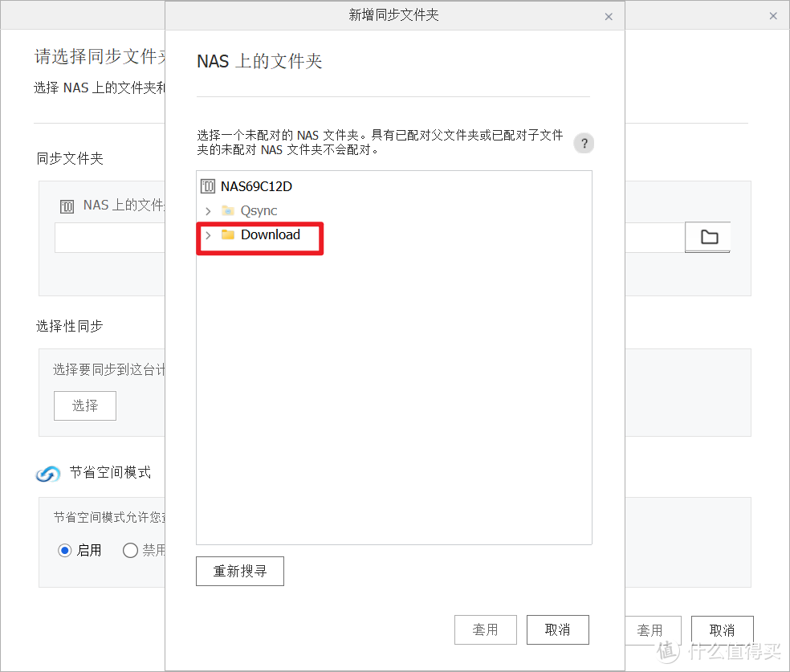Viewport: 790px width, 672px height.
Task: Open the help tooltip question mark icon
Action: tap(584, 143)
